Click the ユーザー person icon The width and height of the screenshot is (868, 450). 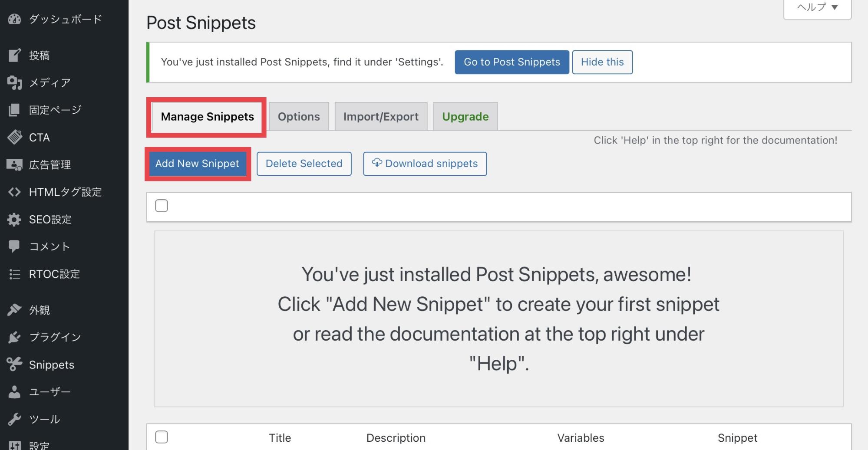click(x=14, y=392)
